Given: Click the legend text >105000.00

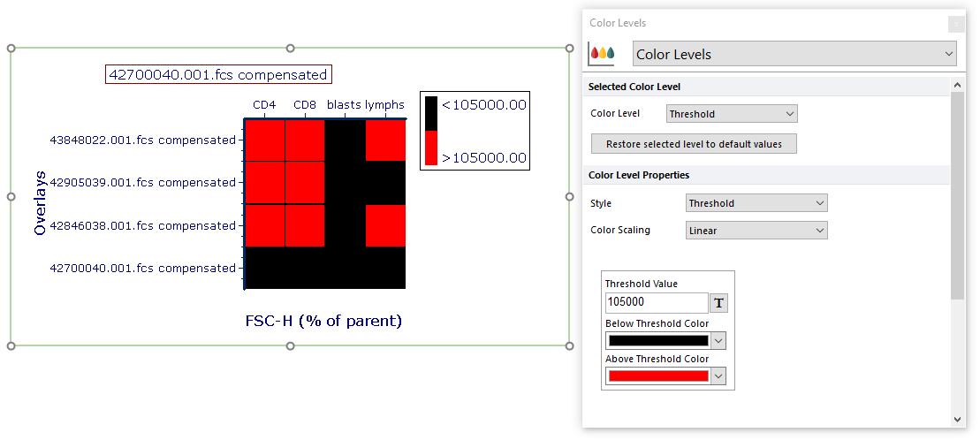Looking at the screenshot, I should coord(484,157).
